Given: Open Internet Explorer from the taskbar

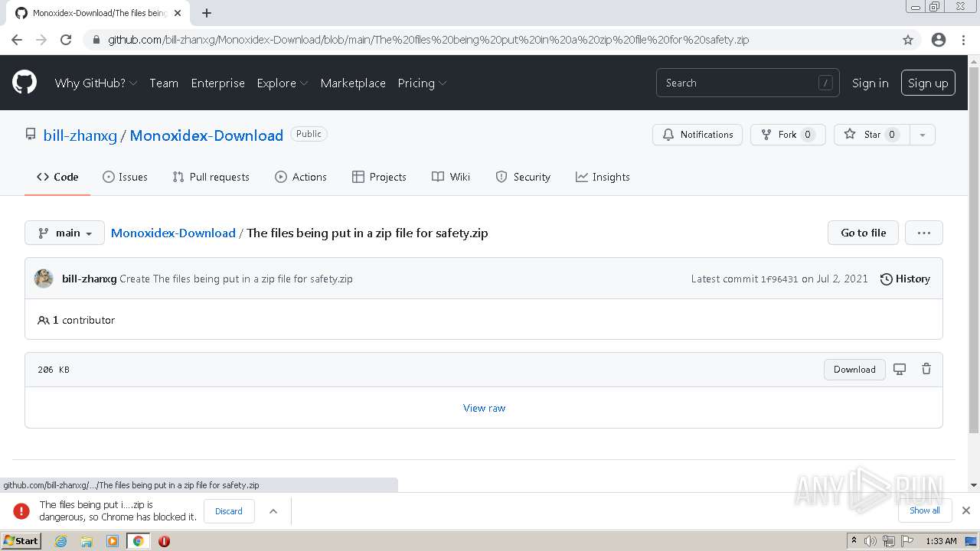Looking at the screenshot, I should click(x=60, y=541).
